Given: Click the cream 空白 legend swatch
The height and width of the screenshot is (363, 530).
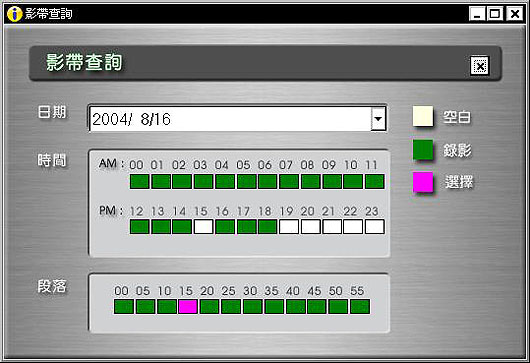Looking at the screenshot, I should click(x=423, y=116).
